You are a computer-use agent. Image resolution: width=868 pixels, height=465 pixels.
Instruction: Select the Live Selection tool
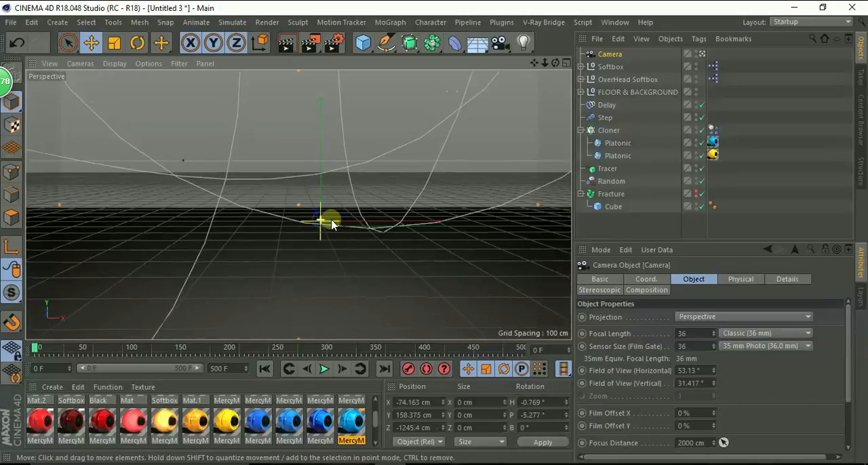point(68,43)
